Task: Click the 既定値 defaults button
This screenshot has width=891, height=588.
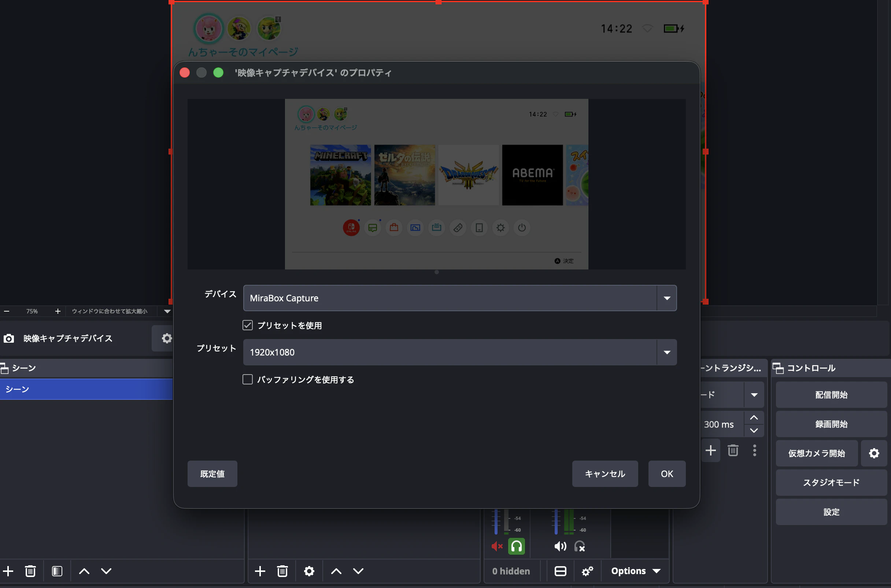Action: point(212,474)
